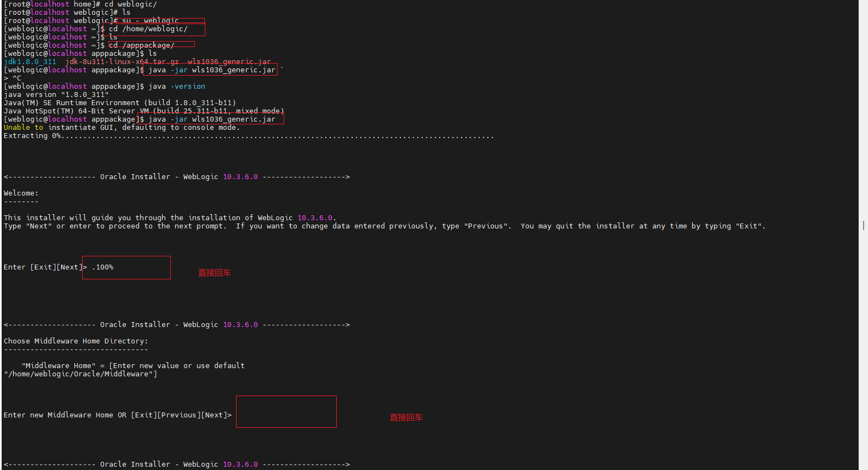Click the "jdk-8u311-linux-x64.tar.gz" file name
868x470 pixels.
coord(122,62)
